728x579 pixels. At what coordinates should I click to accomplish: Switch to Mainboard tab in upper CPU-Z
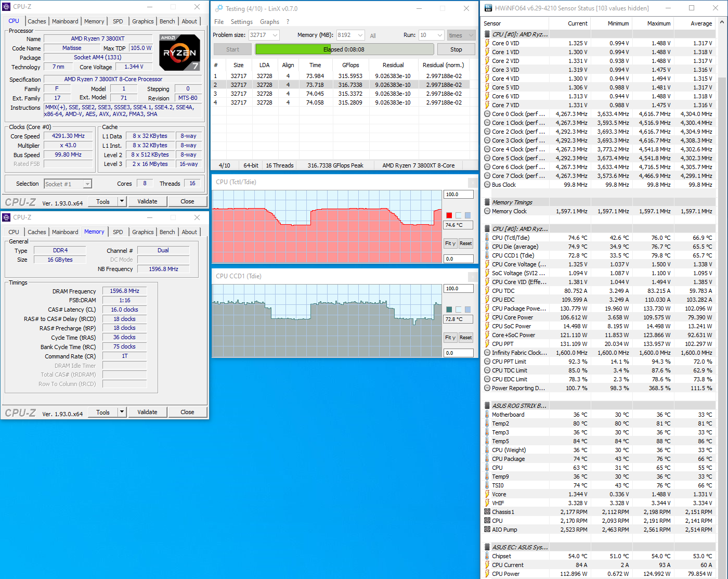[65, 21]
